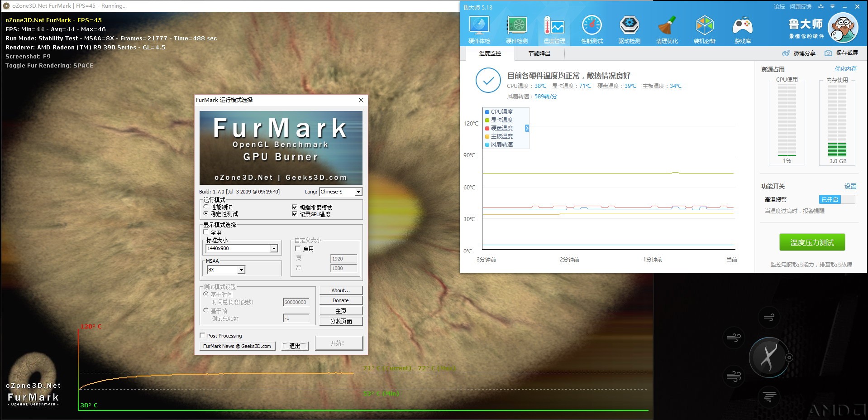Toggle 极端折磨模式 checkbox
The image size is (868, 420).
click(295, 207)
